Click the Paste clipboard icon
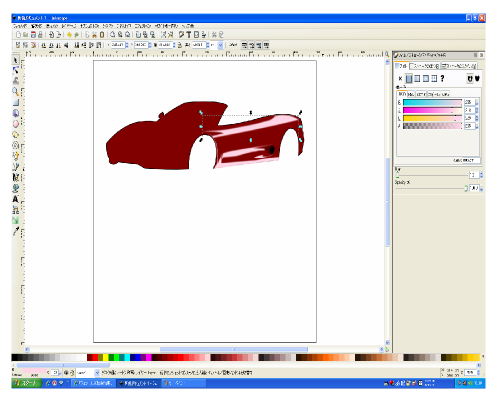 102,34
